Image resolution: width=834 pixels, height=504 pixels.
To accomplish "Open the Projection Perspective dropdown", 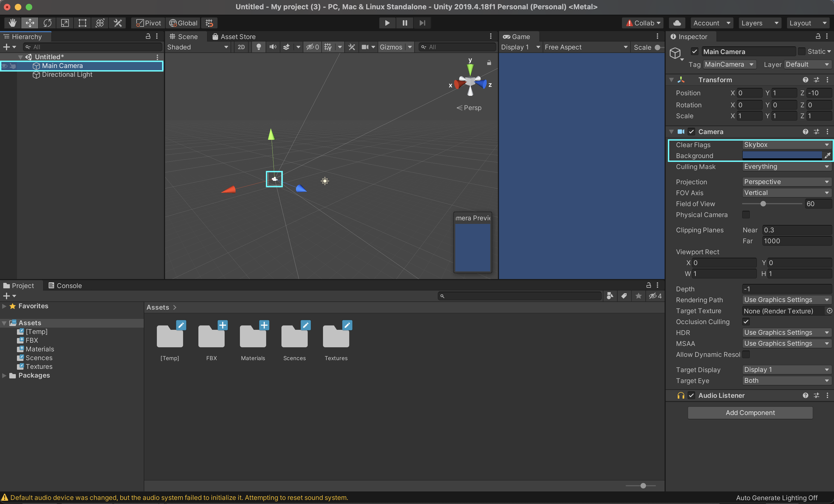I will click(x=786, y=182).
